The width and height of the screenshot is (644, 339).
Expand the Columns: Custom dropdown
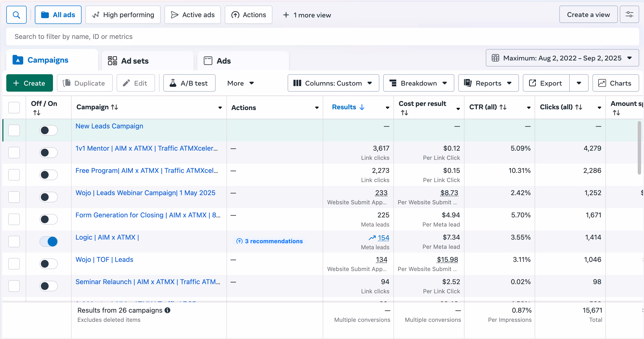pyautogui.click(x=333, y=83)
